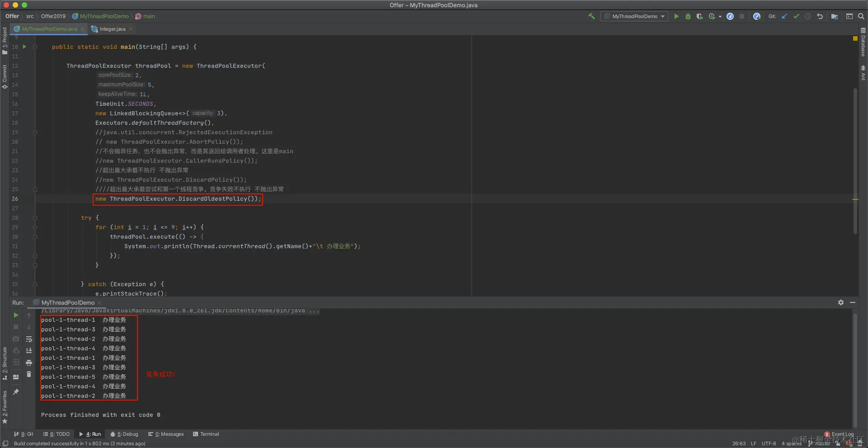Click the Offer2019 breadcrumb
868x448 pixels.
(x=53, y=16)
